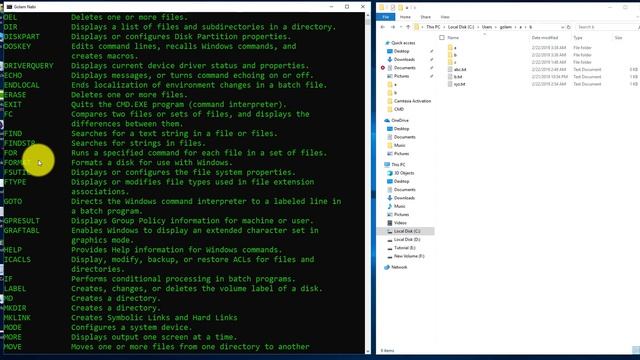Image resolution: width=640 pixels, height=360 pixels.
Task: Select Music under OneDrive
Action: pos(400,145)
